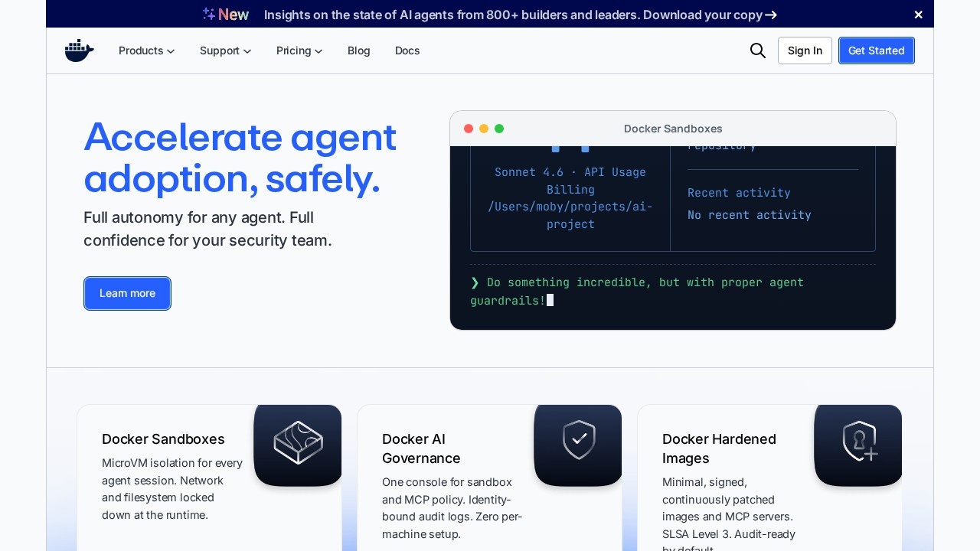Click the Docker Hardened Images card title
Image resolution: width=980 pixels, height=551 pixels.
[x=719, y=448]
